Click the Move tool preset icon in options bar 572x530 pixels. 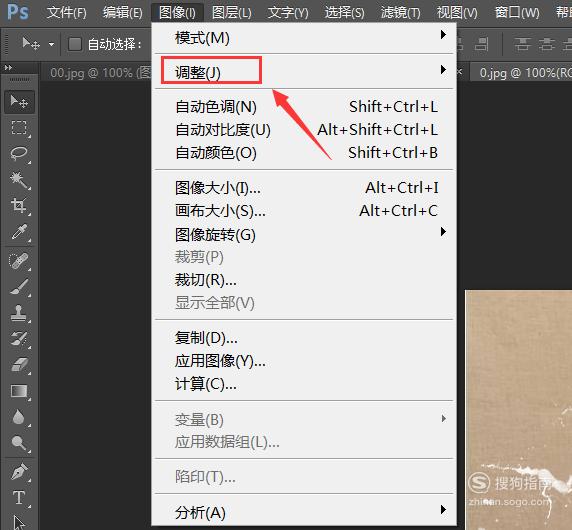(31, 44)
